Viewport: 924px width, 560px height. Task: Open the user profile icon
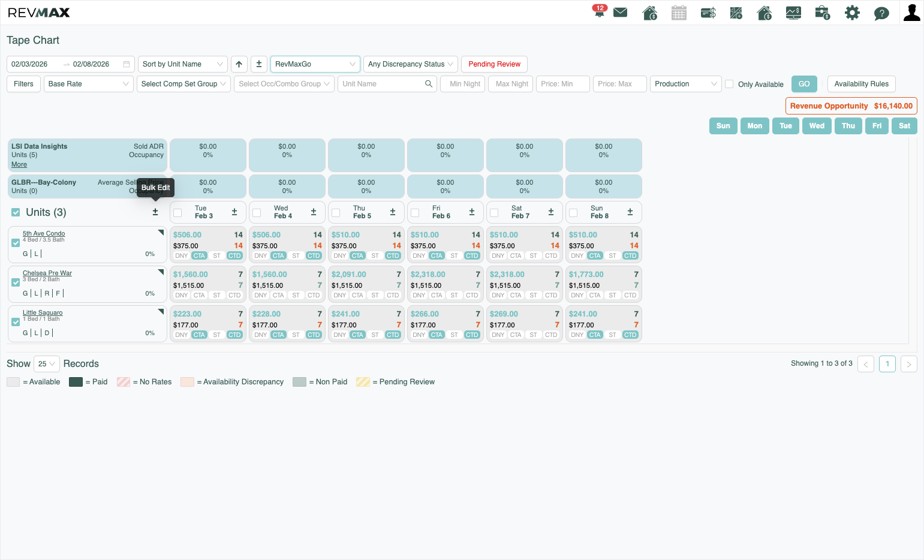(912, 13)
